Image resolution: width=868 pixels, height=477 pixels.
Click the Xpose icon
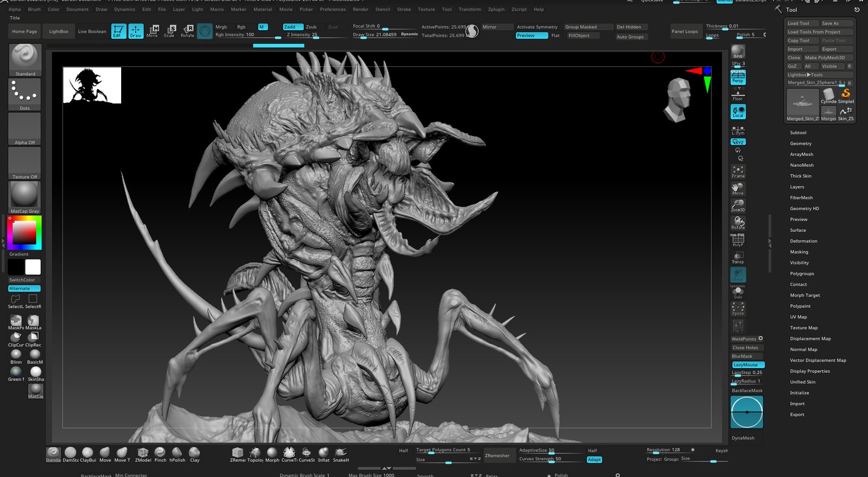738,309
